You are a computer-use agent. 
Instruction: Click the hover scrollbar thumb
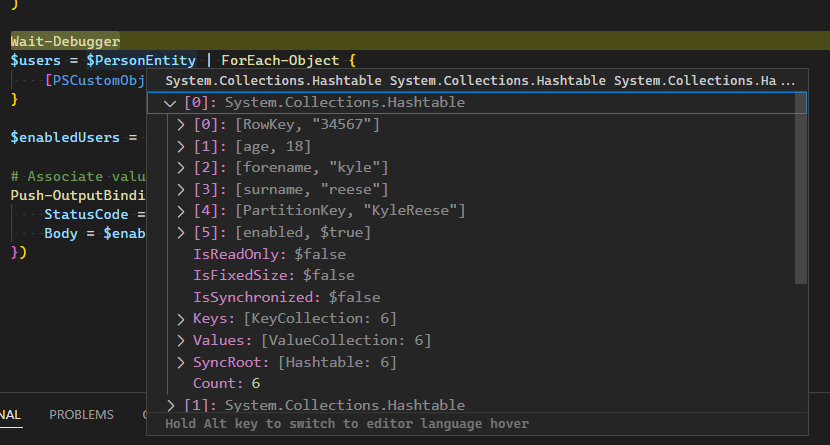coord(801,188)
